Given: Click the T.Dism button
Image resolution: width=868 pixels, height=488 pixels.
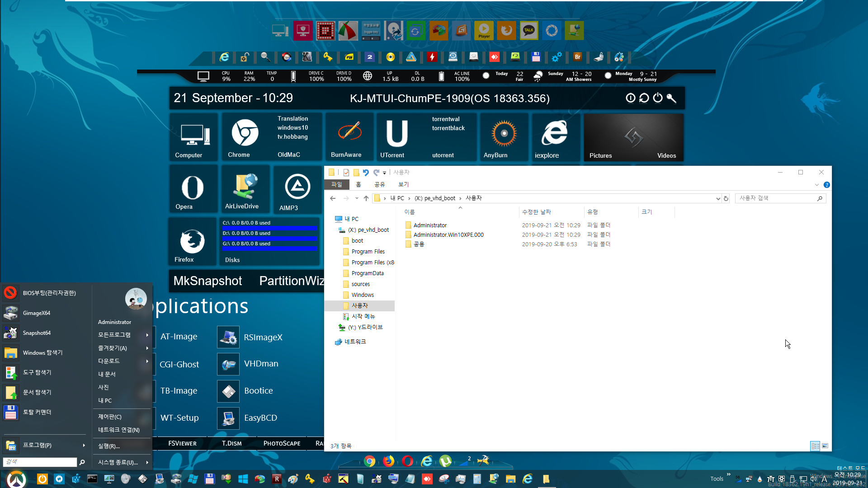Looking at the screenshot, I should coord(231,443).
